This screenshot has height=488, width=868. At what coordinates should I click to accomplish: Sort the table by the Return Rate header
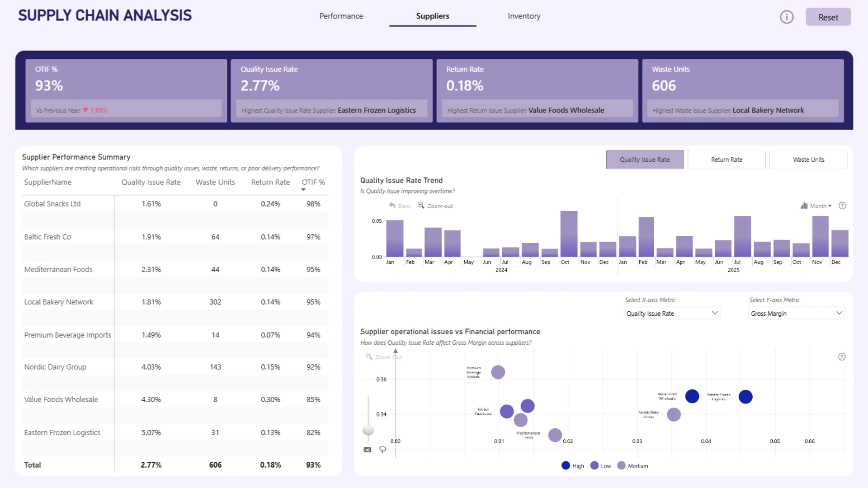pyautogui.click(x=270, y=182)
